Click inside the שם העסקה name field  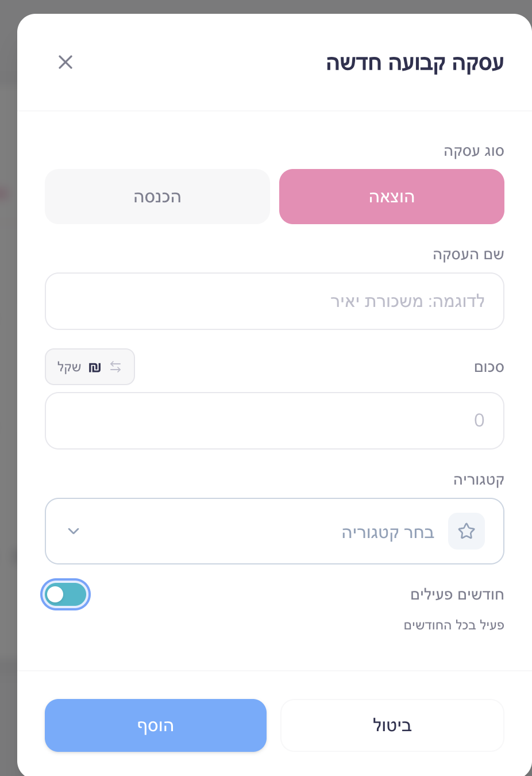[274, 301]
